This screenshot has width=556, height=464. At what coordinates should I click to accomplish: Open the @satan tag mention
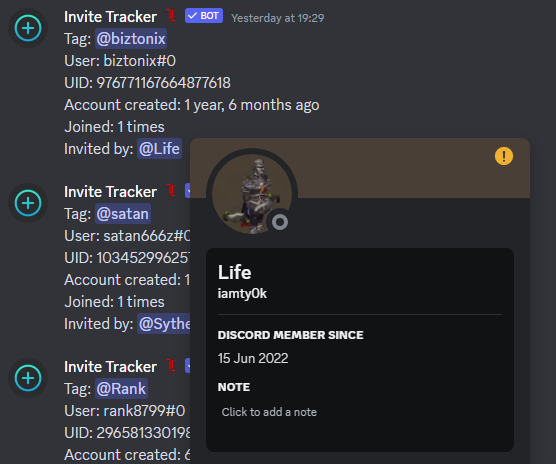click(123, 214)
